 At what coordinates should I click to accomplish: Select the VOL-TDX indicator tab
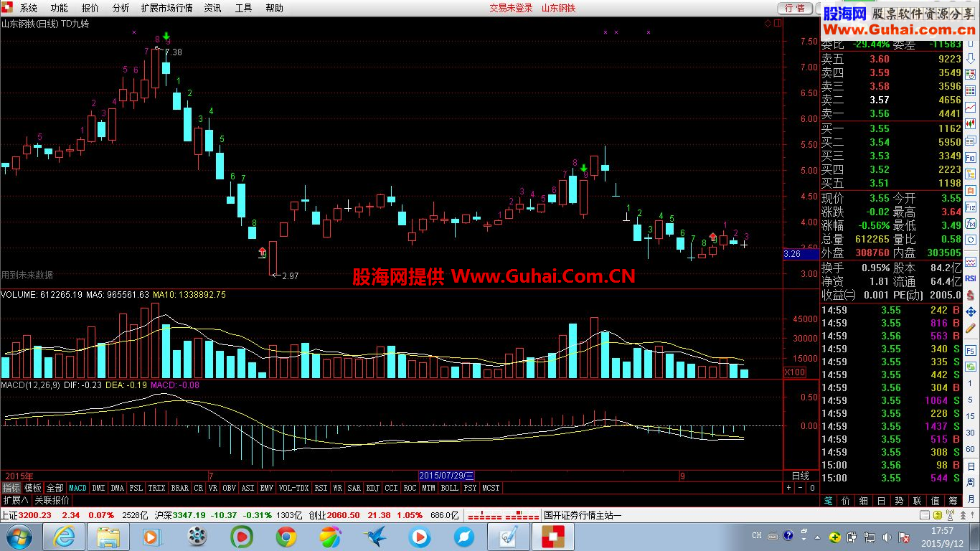pos(293,488)
